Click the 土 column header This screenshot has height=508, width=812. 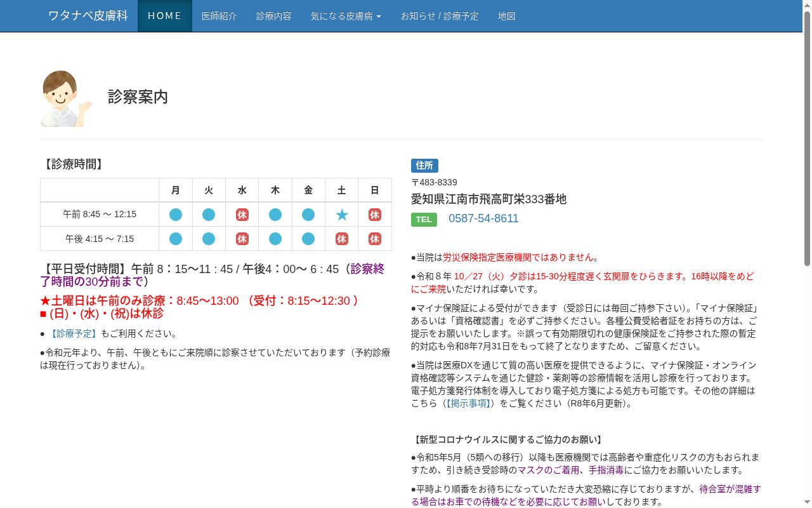coord(342,190)
